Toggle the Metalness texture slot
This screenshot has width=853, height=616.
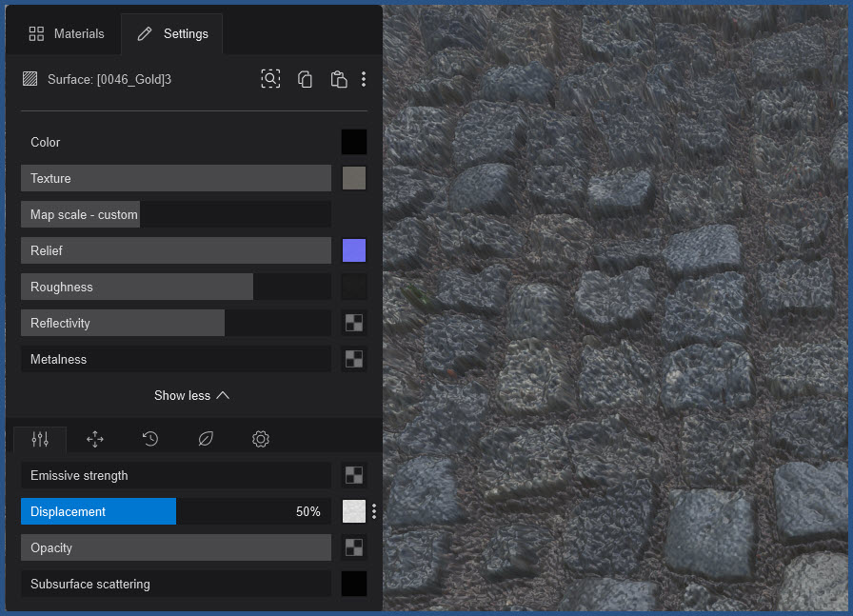353,359
